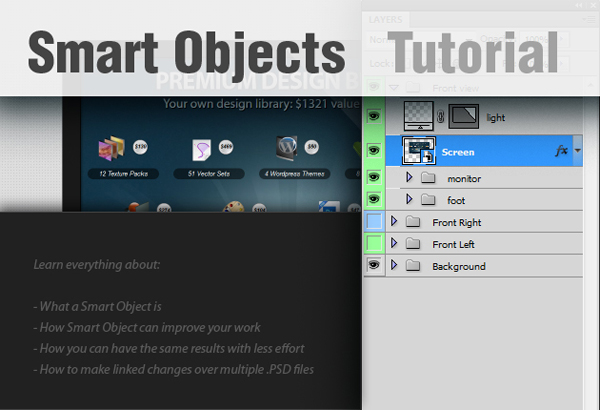Select the monitor group name
This screenshot has height=410, width=600.
click(464, 178)
